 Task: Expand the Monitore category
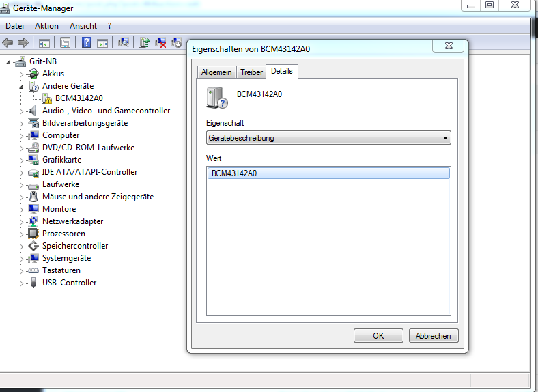pos(21,210)
